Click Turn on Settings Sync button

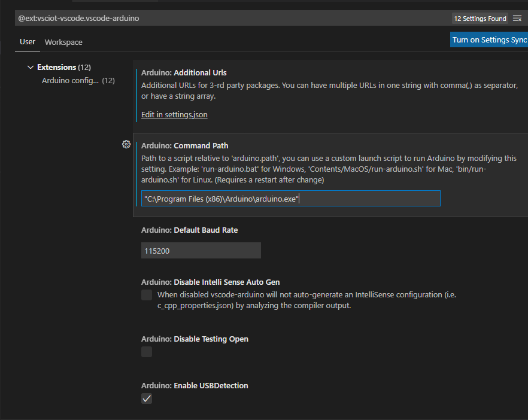click(x=489, y=39)
